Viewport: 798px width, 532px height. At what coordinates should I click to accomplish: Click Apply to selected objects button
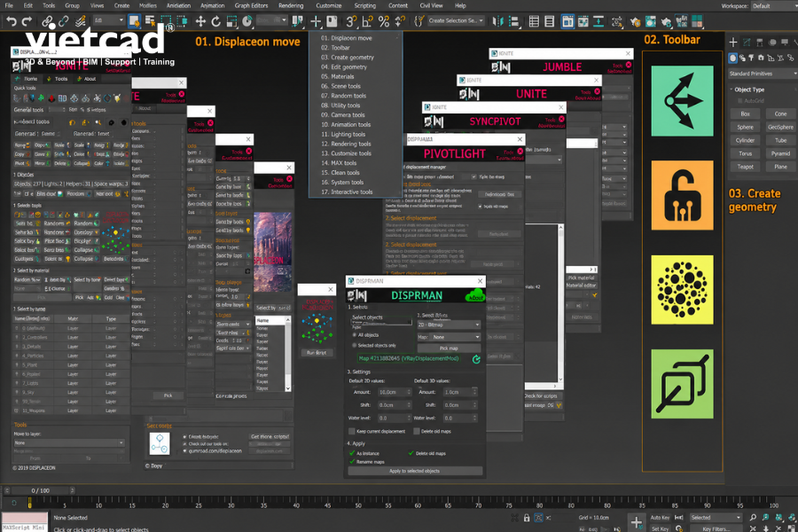415,471
